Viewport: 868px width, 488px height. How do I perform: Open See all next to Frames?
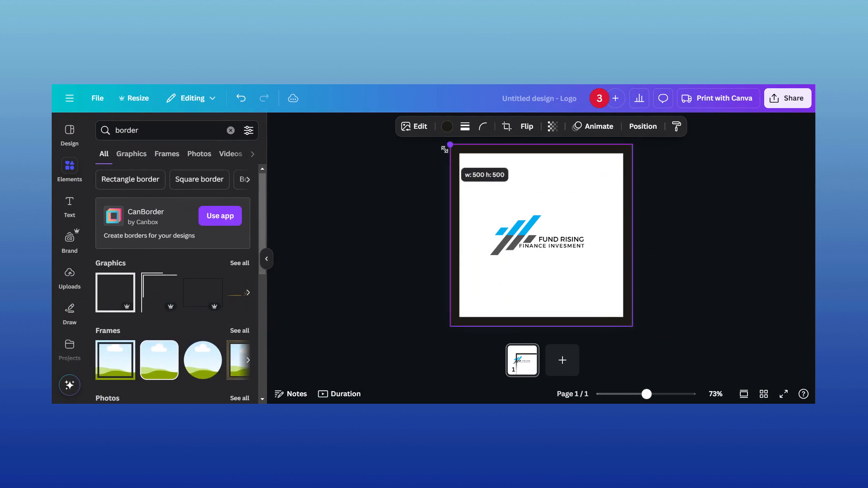pyautogui.click(x=239, y=330)
